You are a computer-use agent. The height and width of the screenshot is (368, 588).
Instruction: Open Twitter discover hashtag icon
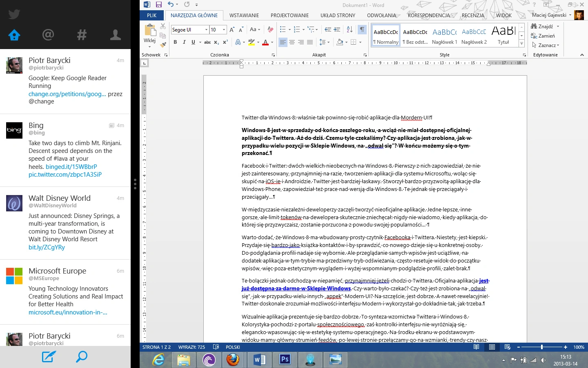tap(82, 35)
